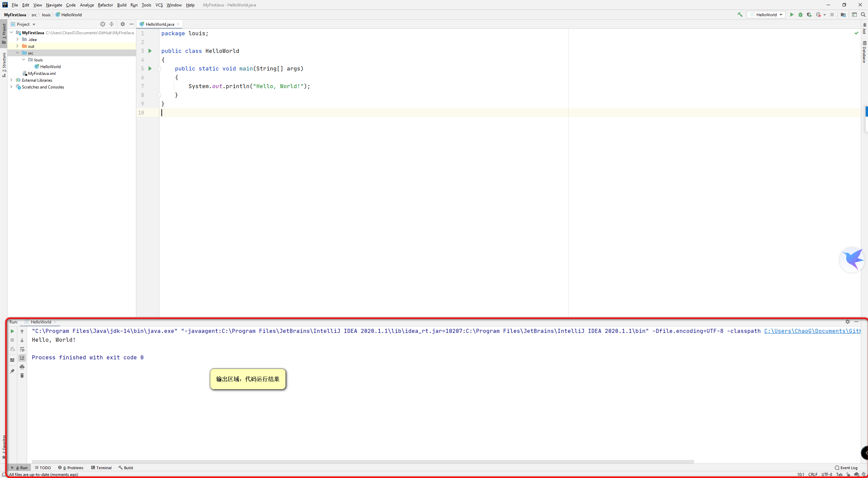This screenshot has width=868, height=478.
Task: Click the main method run gutter arrow
Action: [x=150, y=68]
